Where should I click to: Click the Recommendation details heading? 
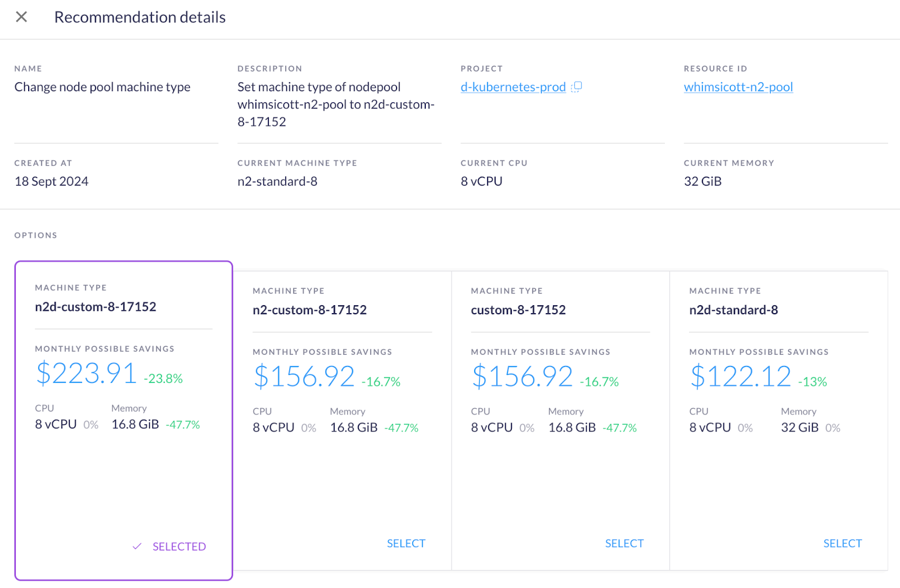(139, 17)
